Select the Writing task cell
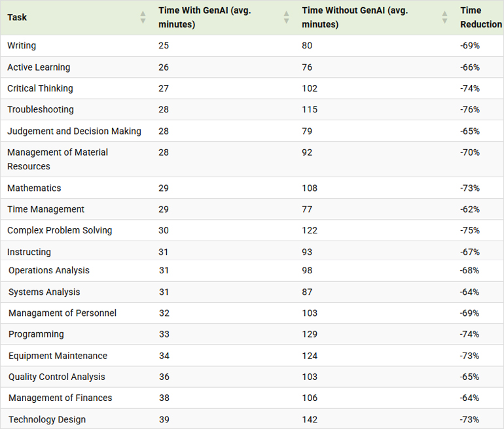 pyautogui.click(x=22, y=46)
